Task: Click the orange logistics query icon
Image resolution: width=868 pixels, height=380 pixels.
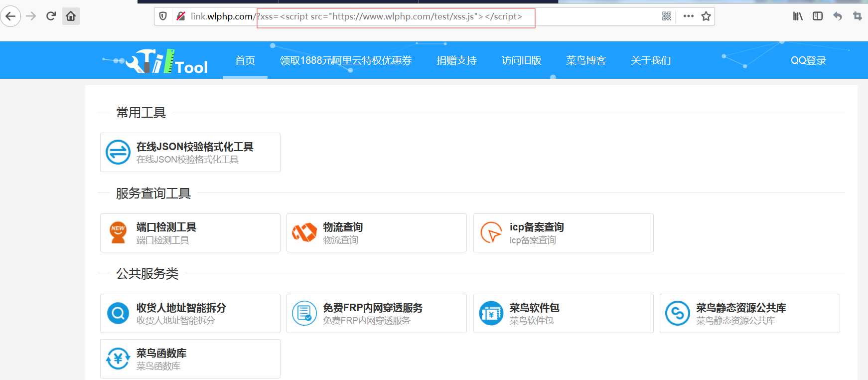Action: click(304, 232)
